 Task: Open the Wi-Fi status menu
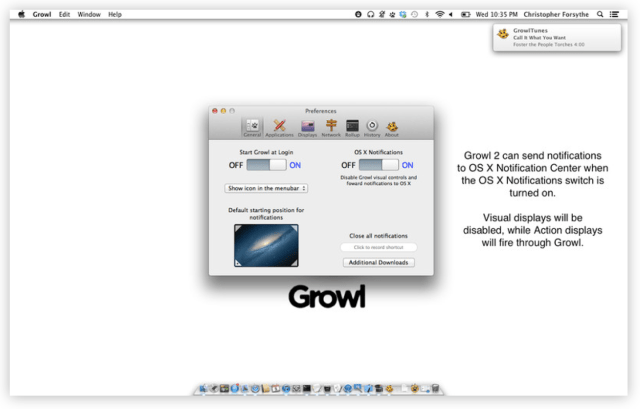pyautogui.click(x=440, y=14)
